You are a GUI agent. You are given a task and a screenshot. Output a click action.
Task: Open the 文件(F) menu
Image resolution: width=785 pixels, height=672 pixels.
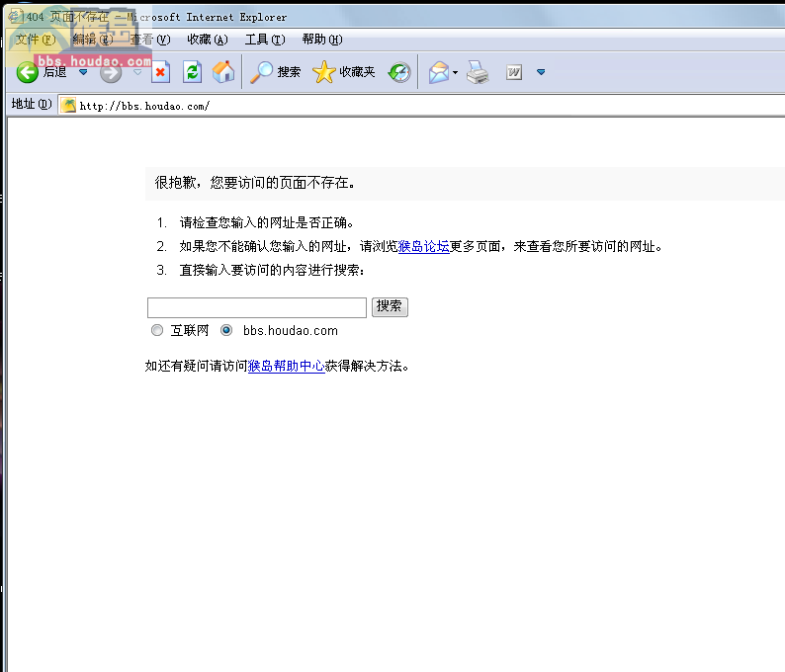point(35,40)
